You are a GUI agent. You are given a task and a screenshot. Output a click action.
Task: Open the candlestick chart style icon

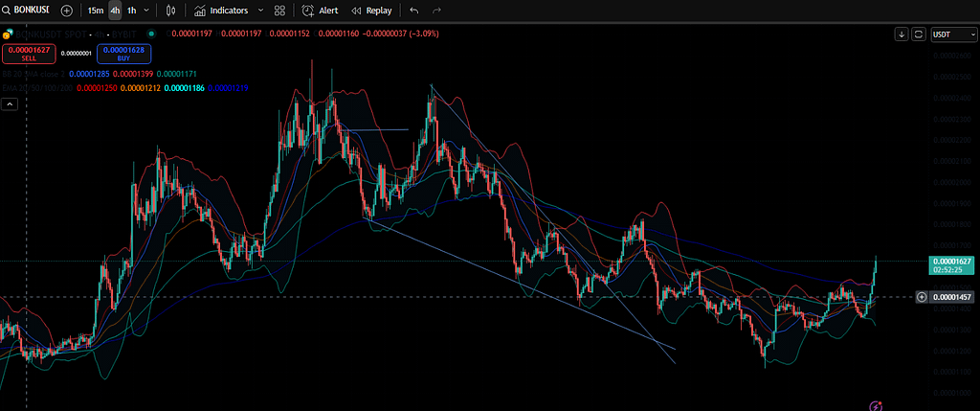(x=170, y=11)
